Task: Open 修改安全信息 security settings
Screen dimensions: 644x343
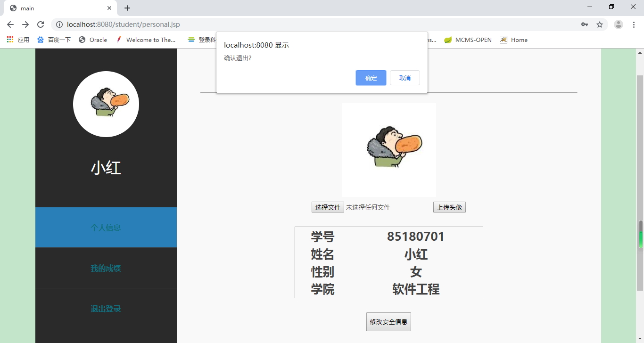Action: [388, 321]
